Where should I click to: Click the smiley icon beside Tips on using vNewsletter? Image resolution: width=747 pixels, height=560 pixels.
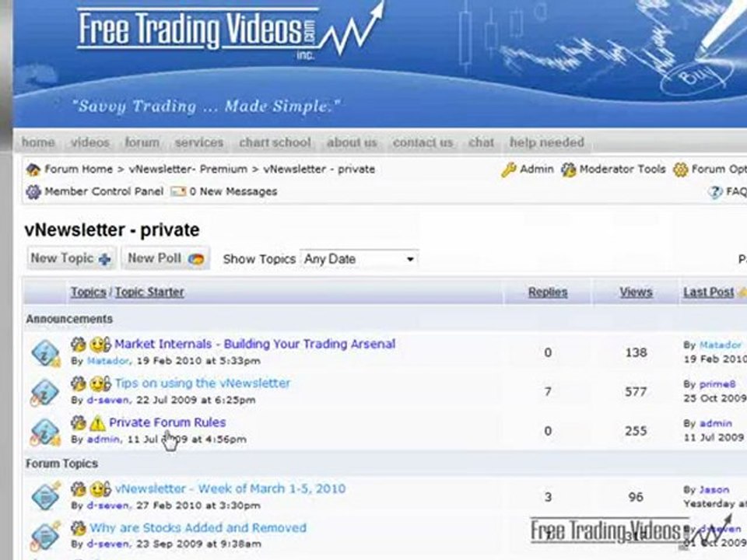(x=100, y=383)
